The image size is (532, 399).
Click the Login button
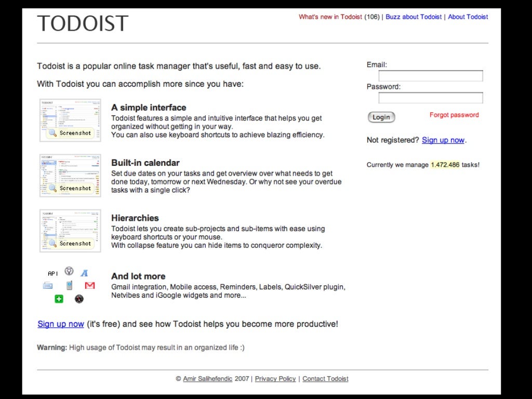pos(381,117)
